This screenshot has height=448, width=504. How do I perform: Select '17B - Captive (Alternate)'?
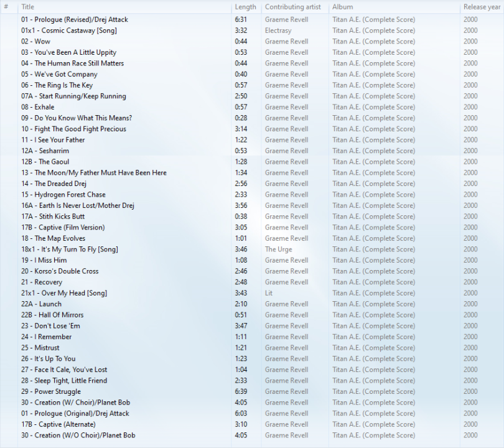[x=58, y=424]
